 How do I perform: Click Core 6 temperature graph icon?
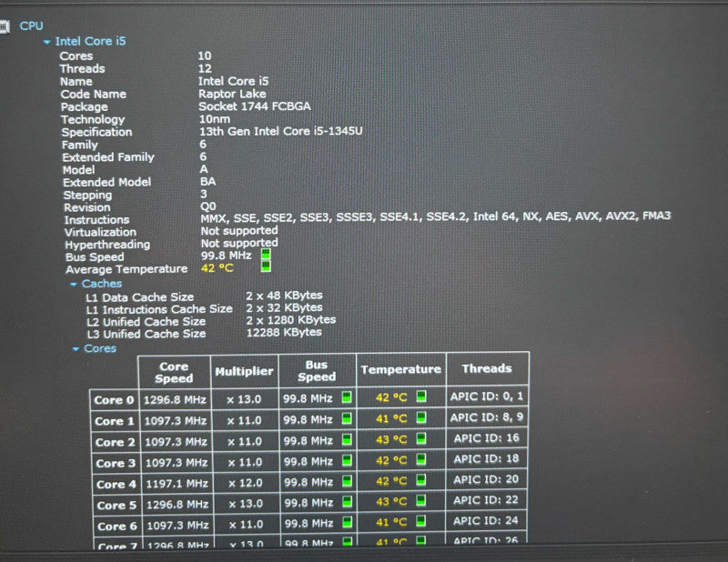(421, 521)
